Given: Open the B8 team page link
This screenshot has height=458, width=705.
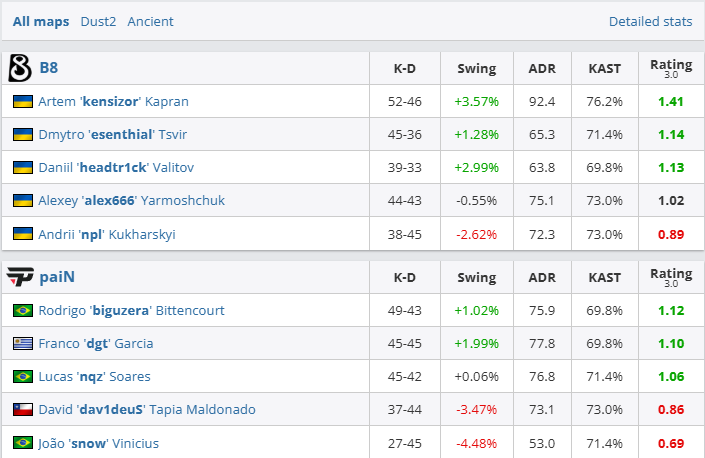Looking at the screenshot, I should tap(49, 68).
